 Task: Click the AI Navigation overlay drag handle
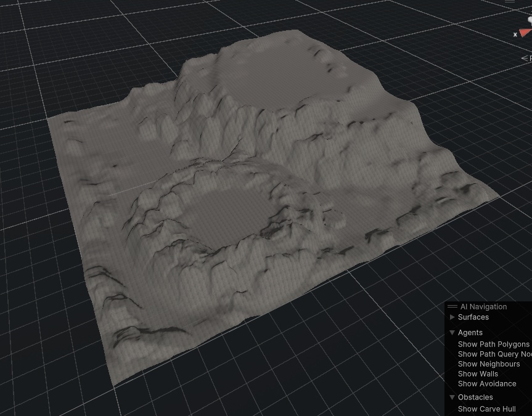pos(452,306)
